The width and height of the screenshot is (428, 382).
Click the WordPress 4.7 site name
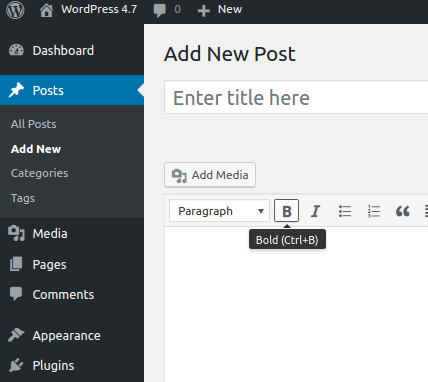99,9
